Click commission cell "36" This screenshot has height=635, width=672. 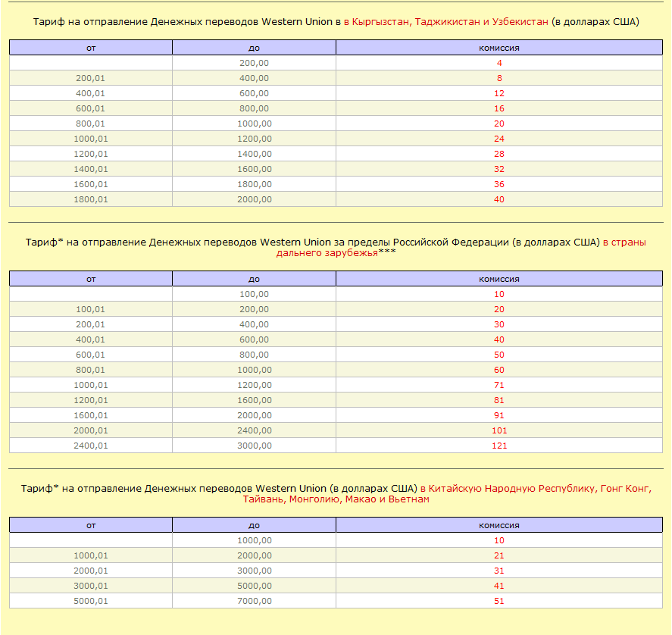pyautogui.click(x=499, y=184)
